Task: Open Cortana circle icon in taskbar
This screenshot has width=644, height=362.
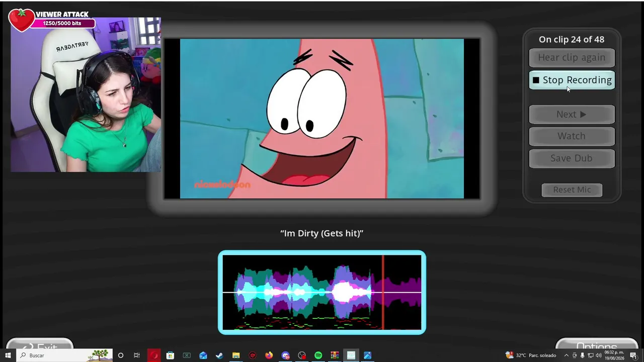Action: coord(120,355)
